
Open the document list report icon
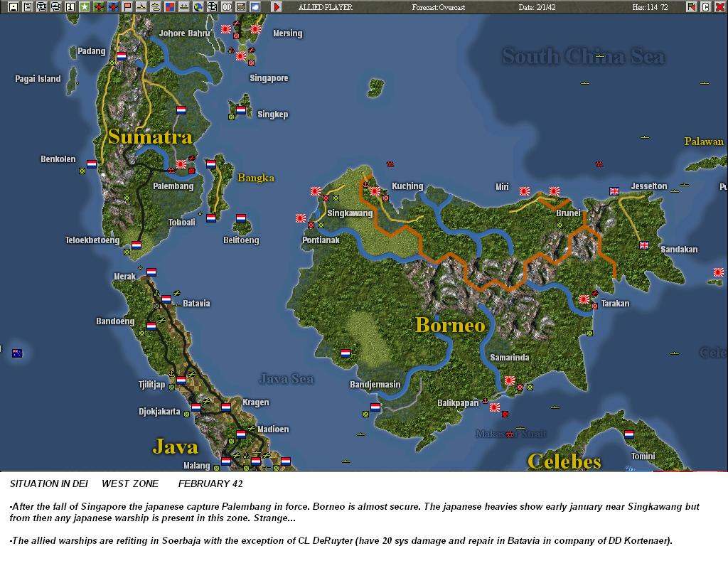pyautogui.click(x=28, y=7)
